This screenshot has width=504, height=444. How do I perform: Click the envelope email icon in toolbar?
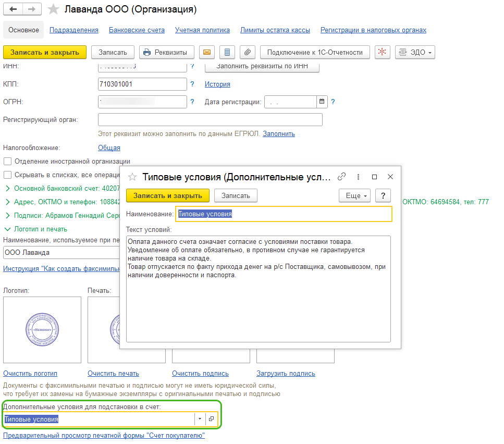click(207, 52)
